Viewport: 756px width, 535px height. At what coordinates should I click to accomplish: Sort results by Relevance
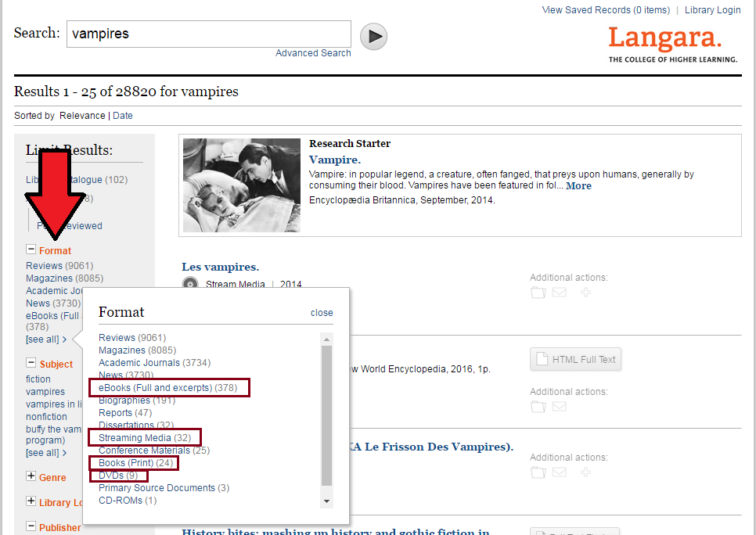(x=82, y=116)
